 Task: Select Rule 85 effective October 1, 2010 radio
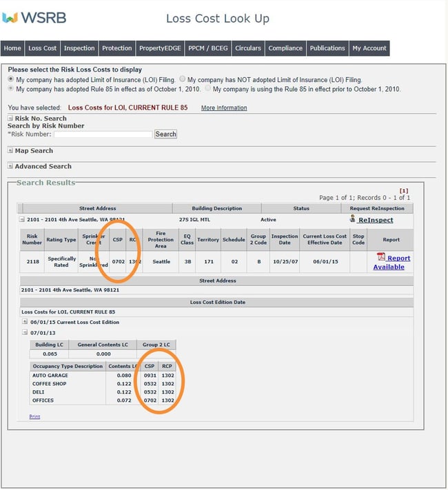tap(10, 88)
